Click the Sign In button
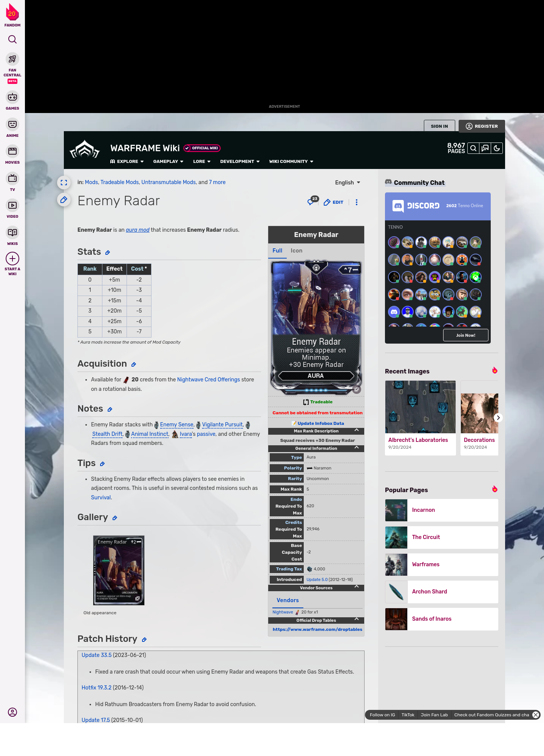Screen dimensions: 544x756 (x=439, y=126)
